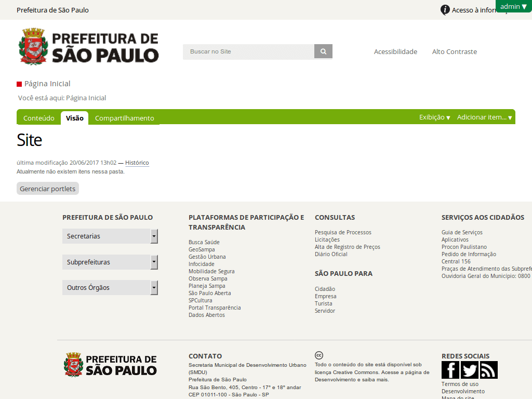The image size is (532, 399).
Task: Open Pesquisa de Processos link
Action: [x=343, y=232]
